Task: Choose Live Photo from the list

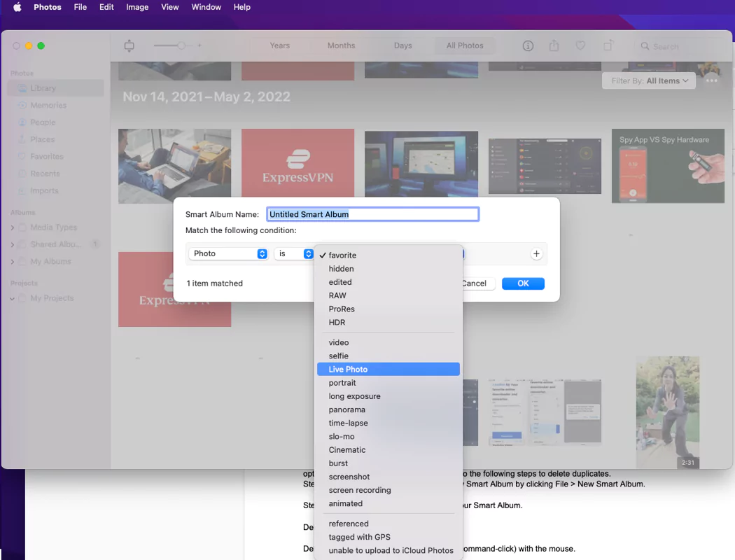Action: 348,370
